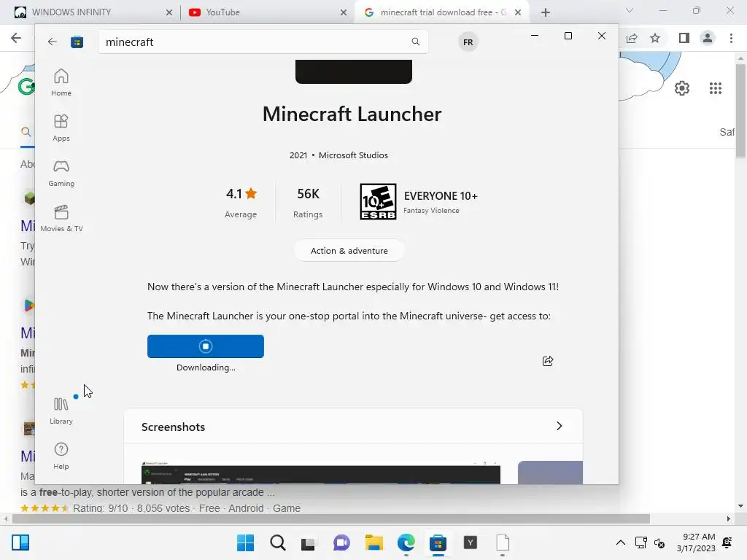Open the Chat app on taskbar
This screenshot has height=560, width=747.
click(x=341, y=542)
